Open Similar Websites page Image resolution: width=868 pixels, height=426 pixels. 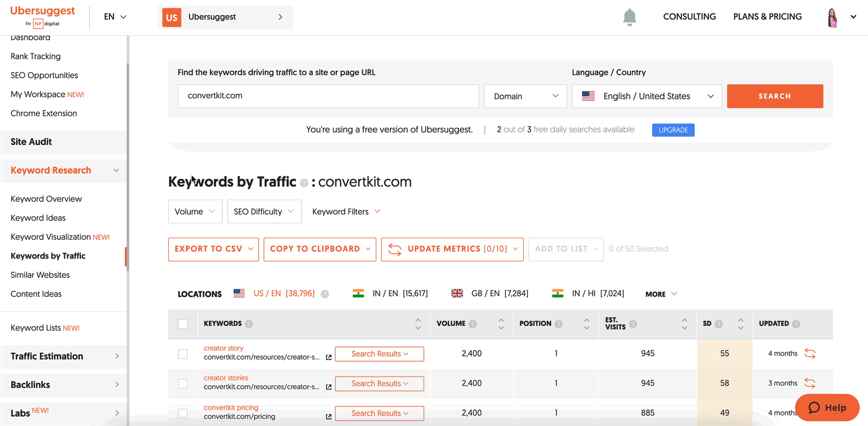click(40, 275)
